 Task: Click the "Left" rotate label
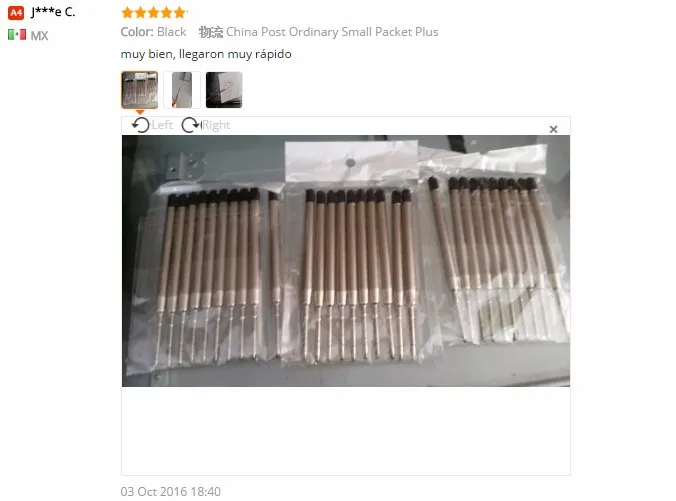(162, 125)
